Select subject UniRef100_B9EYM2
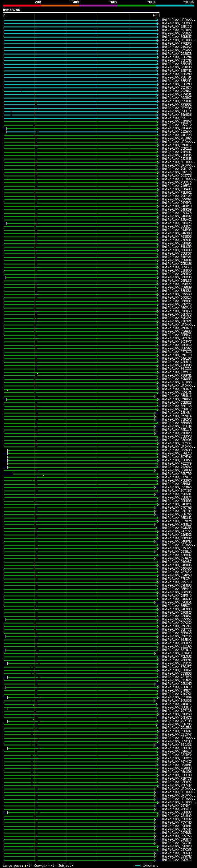The image size is (197, 868). click(177, 71)
